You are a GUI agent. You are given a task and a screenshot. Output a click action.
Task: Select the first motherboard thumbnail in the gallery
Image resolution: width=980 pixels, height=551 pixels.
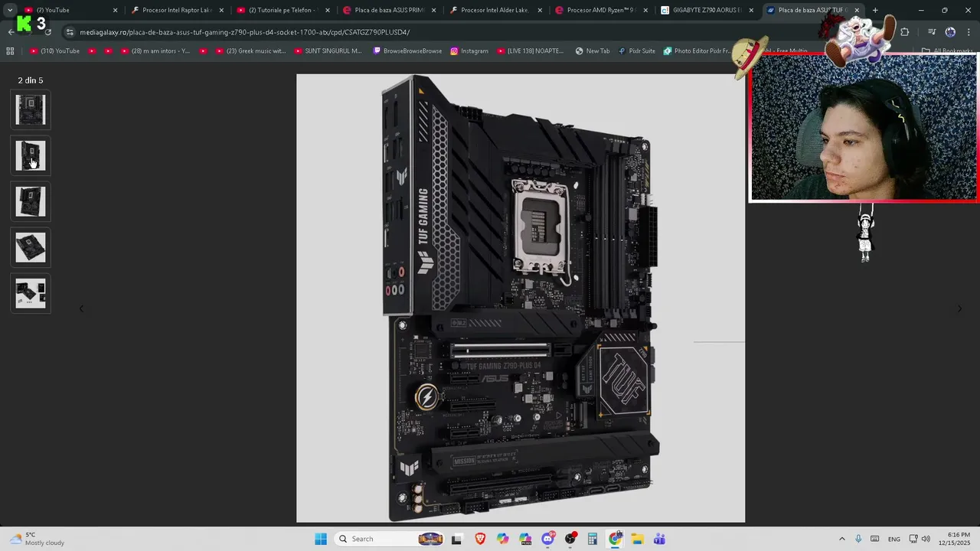[x=31, y=110]
